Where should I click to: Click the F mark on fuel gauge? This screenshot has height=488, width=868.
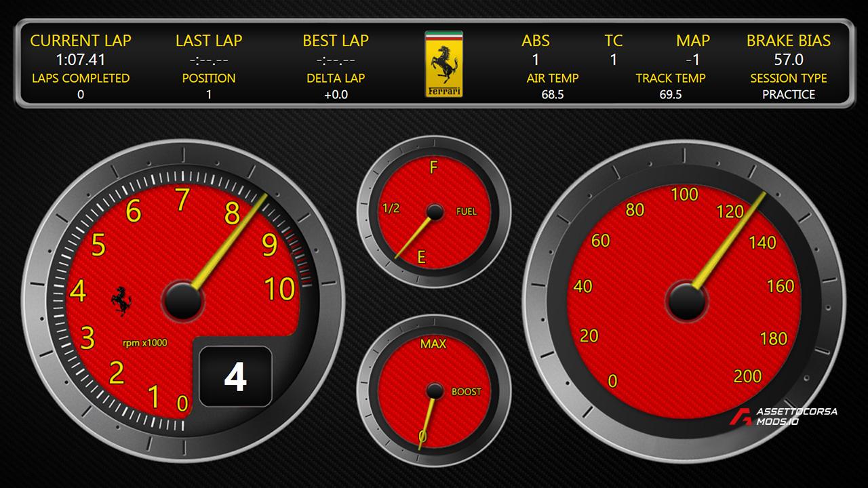[x=434, y=167]
